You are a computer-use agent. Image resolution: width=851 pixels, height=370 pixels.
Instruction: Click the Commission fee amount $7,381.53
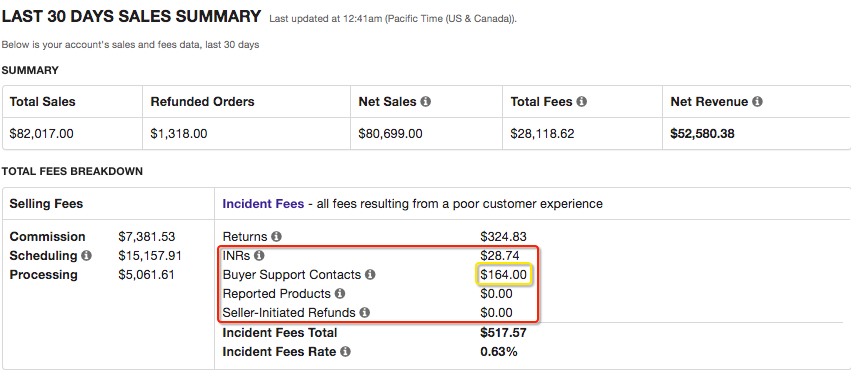pyautogui.click(x=147, y=237)
